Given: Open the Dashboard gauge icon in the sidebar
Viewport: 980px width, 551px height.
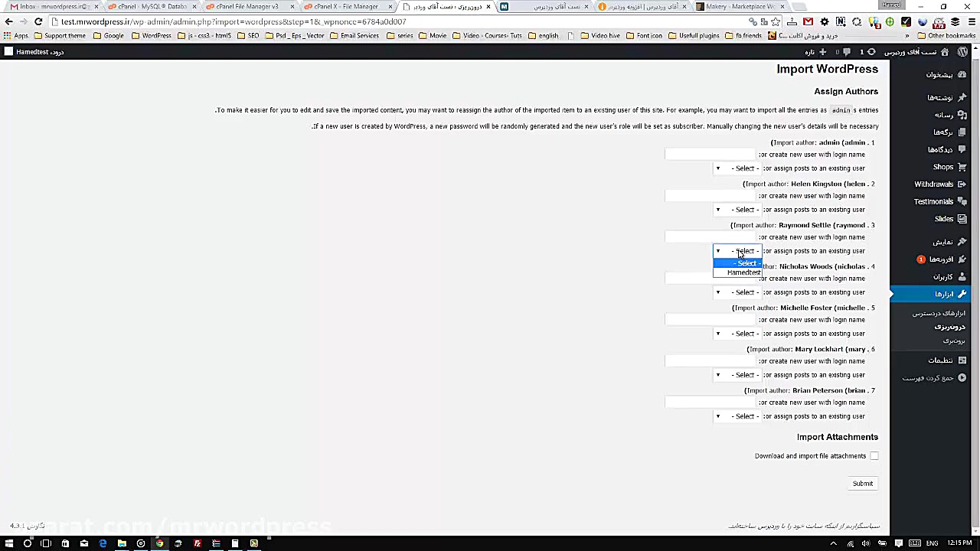Looking at the screenshot, I should pos(962,74).
